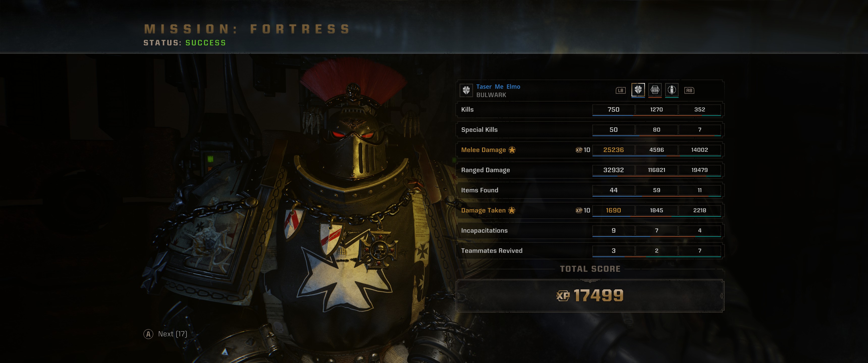Image resolution: width=868 pixels, height=363 pixels.
Task: Click the Teammates Revived value 7
Action: click(699, 251)
